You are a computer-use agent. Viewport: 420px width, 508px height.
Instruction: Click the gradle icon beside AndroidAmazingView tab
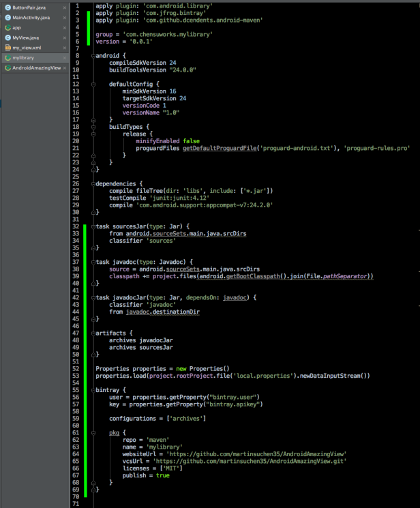[7, 68]
